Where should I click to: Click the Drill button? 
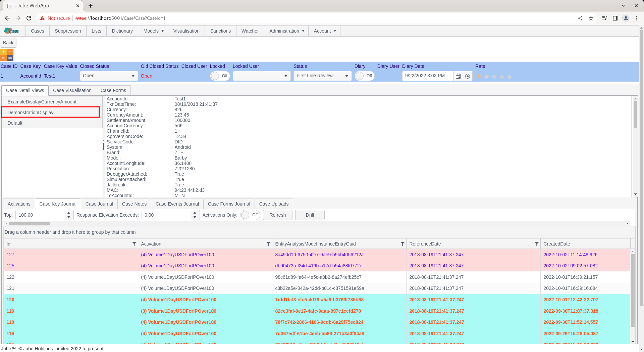310,215
